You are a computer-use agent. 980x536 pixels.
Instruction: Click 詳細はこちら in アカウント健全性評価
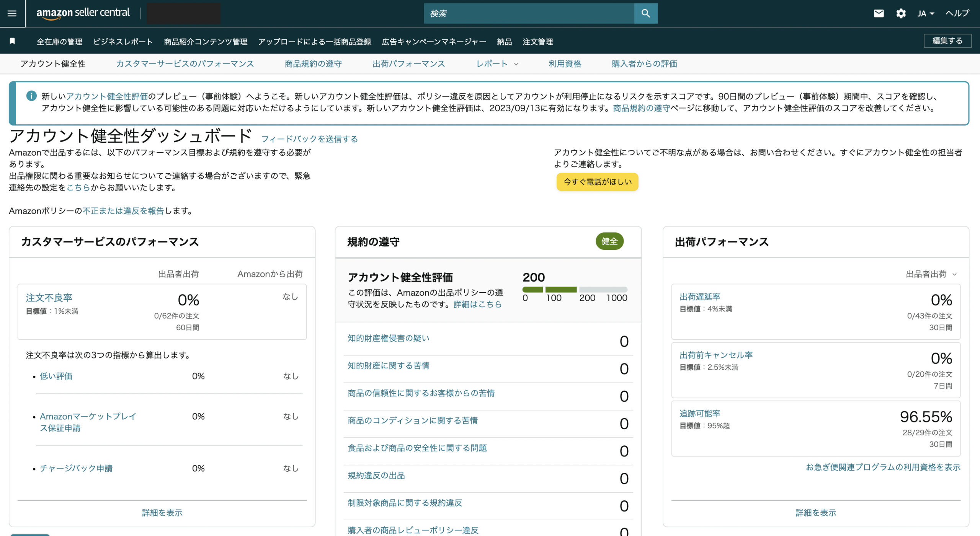[477, 304]
